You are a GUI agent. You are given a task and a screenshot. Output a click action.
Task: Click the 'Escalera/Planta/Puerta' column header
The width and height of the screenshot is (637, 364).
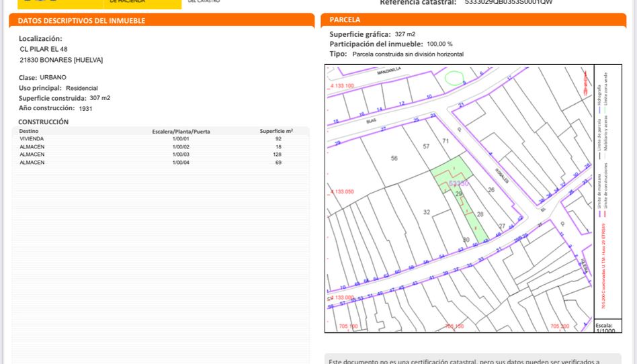coord(181,131)
